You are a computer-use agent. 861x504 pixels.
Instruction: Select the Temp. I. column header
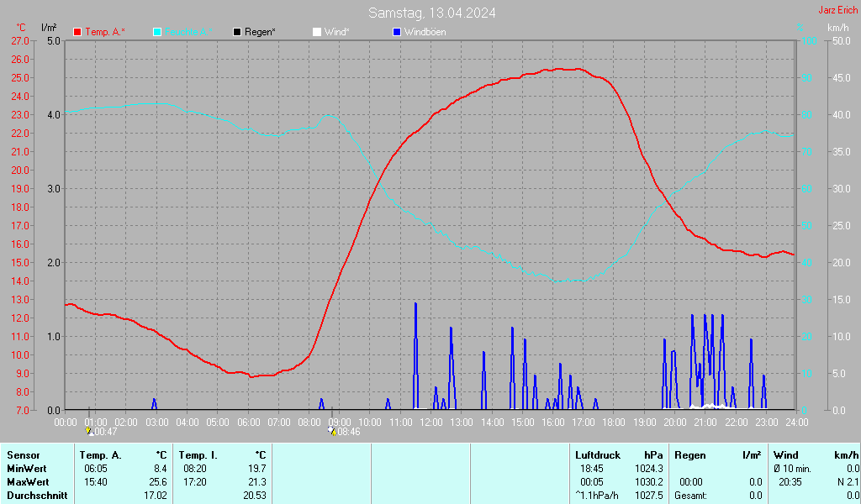pyautogui.click(x=198, y=455)
